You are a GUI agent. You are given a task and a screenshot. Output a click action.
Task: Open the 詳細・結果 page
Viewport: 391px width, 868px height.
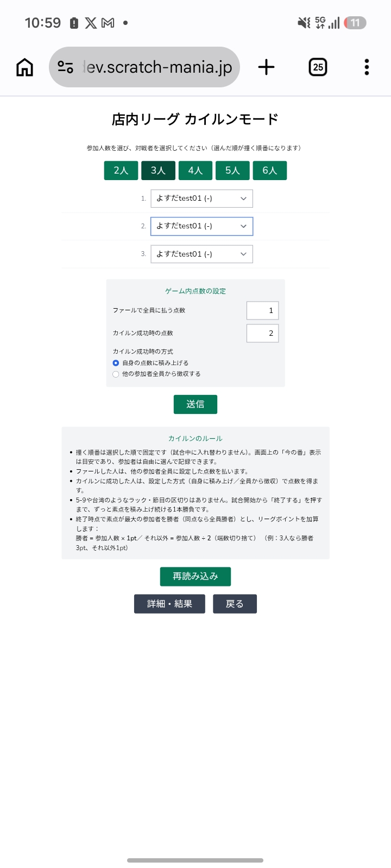point(169,604)
